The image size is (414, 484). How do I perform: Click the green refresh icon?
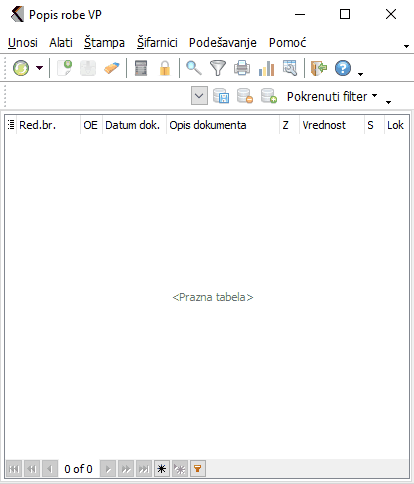(21, 68)
